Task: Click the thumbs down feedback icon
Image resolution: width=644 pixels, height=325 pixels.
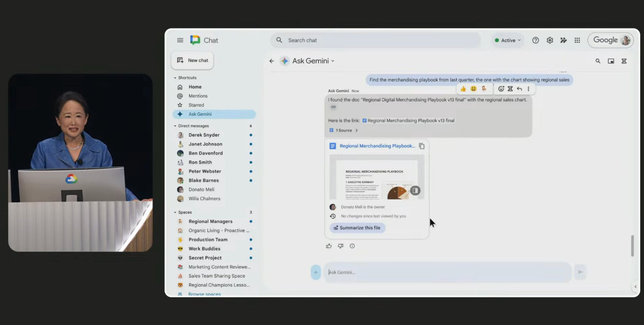Action: [340, 246]
